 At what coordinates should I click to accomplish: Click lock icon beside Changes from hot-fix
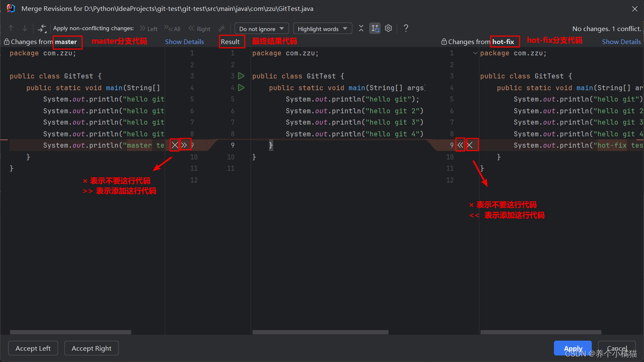pos(444,42)
